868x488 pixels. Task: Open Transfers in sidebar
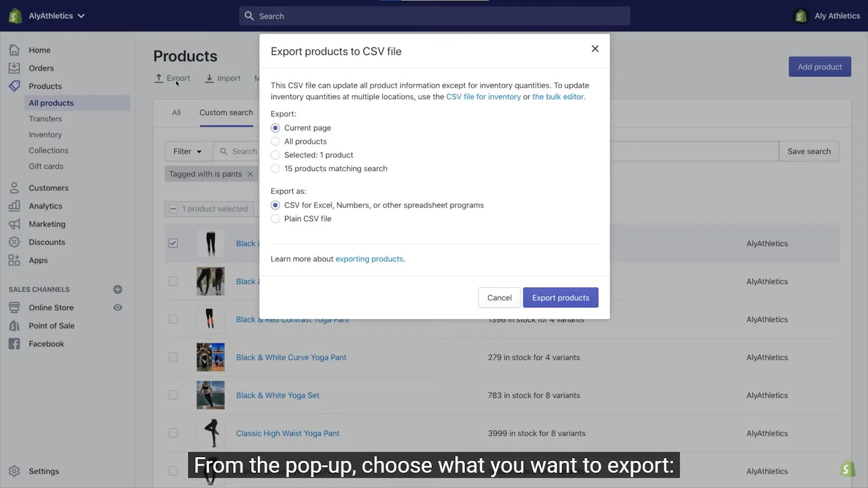(x=46, y=119)
